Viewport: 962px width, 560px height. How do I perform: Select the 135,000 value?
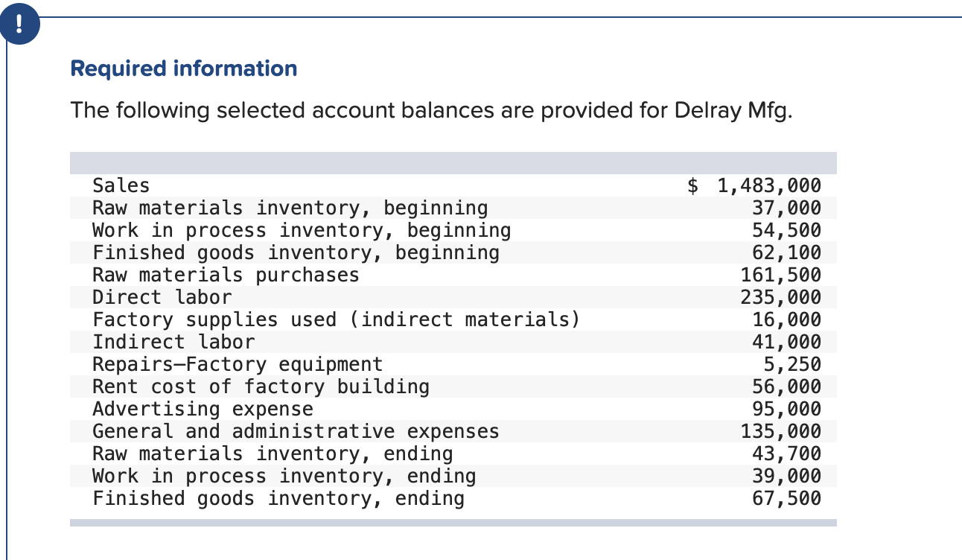coord(781,431)
